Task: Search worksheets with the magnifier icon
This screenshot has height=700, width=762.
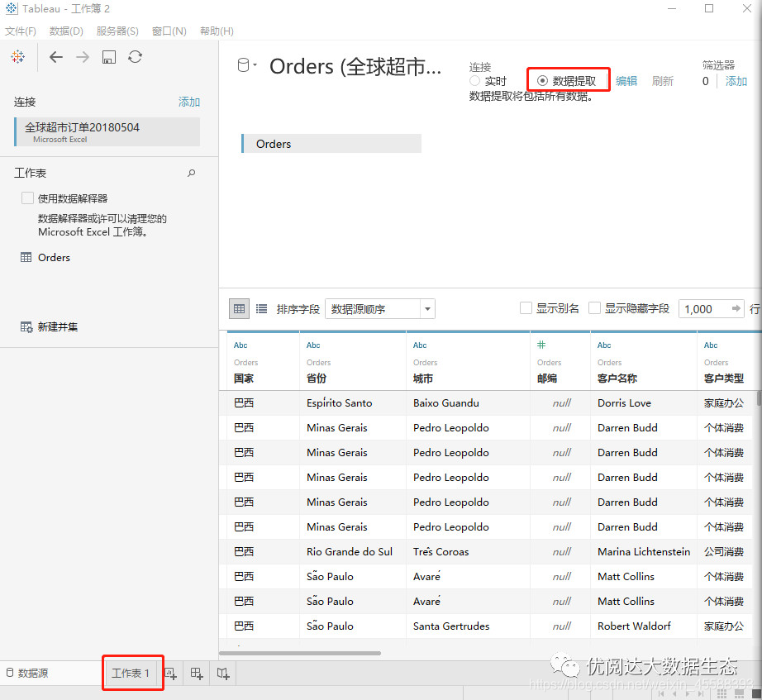Action: pyautogui.click(x=192, y=173)
